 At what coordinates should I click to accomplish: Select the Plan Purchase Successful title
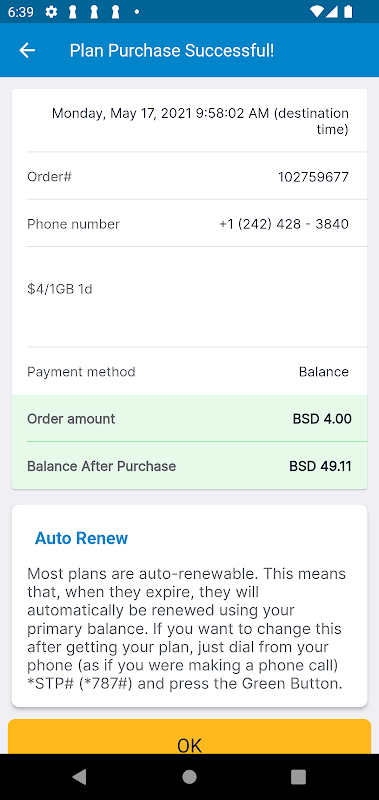(172, 51)
